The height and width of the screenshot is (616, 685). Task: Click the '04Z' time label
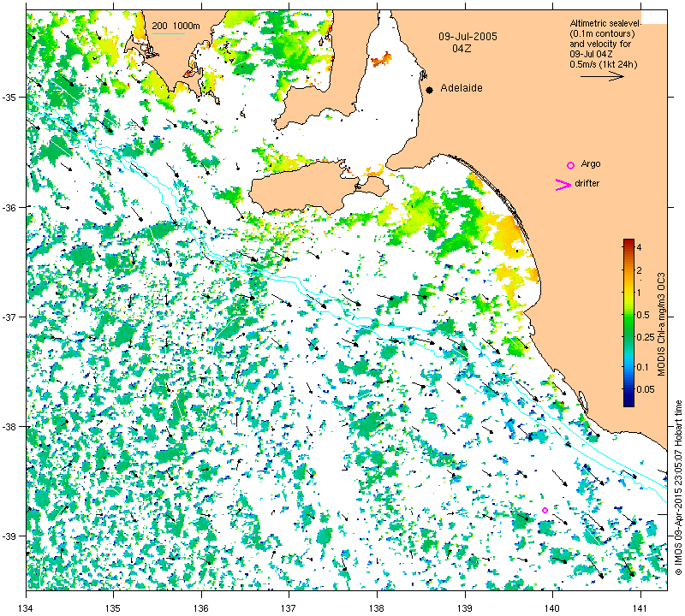(462, 49)
